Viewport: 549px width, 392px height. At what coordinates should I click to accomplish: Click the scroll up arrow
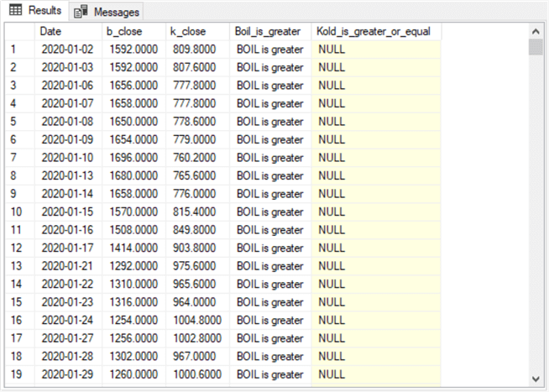(536, 32)
